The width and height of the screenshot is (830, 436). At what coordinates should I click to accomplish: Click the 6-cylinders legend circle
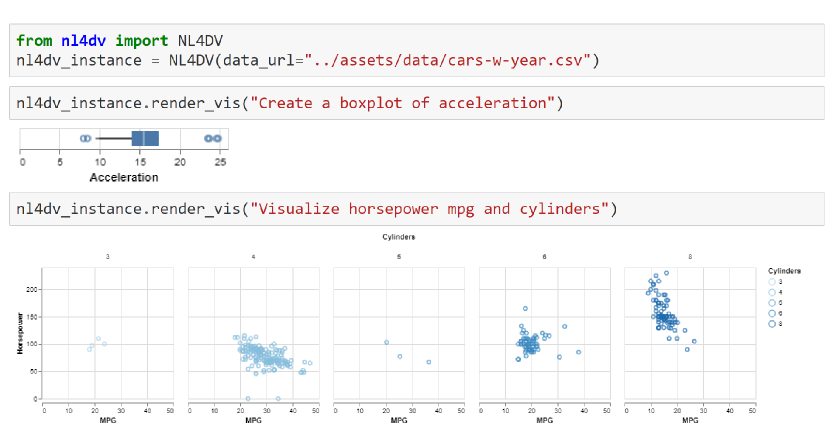[771, 313]
